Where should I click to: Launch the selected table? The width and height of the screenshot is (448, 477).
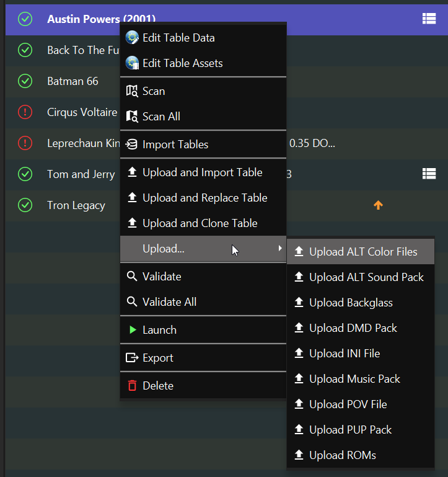pyautogui.click(x=203, y=330)
